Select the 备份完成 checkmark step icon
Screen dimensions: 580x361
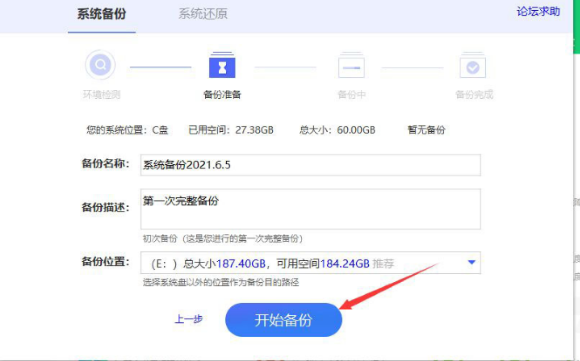click(x=473, y=65)
